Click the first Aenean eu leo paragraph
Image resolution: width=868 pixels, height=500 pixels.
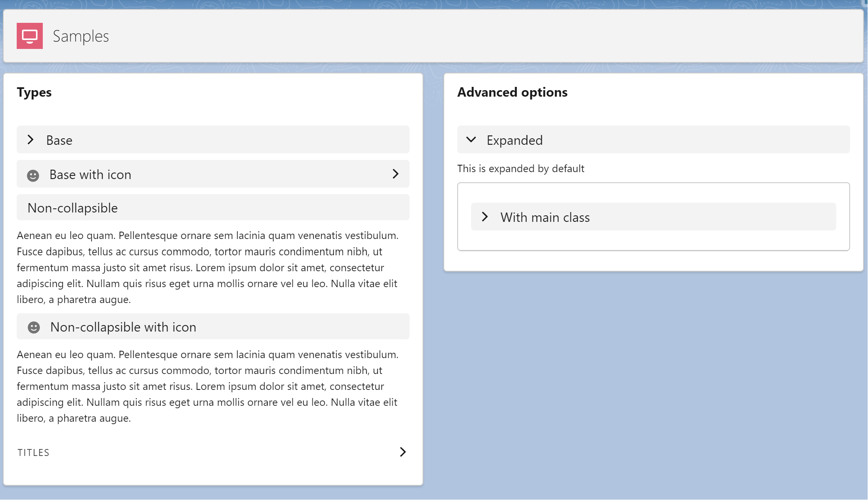coord(208,268)
